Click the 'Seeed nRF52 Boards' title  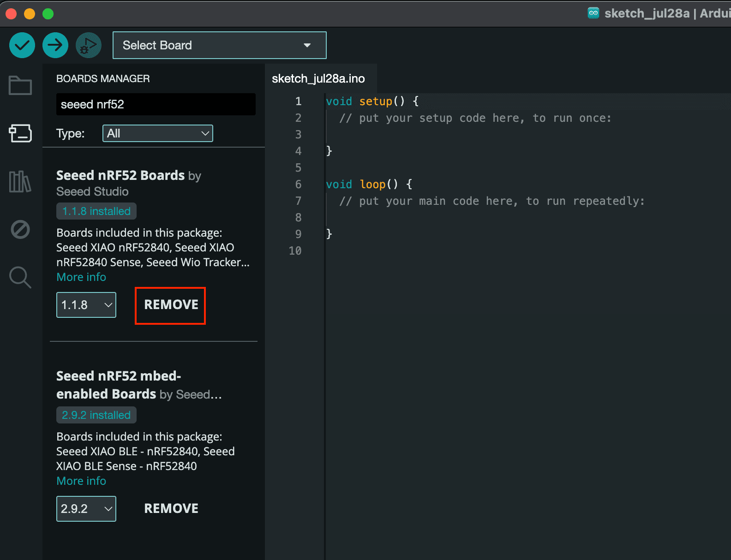120,175
